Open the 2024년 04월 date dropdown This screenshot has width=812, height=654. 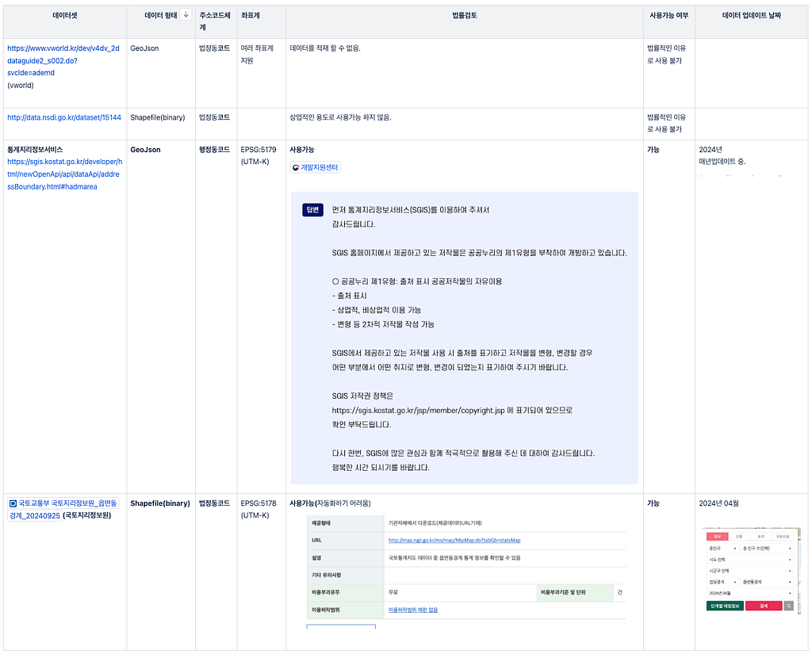point(750,594)
